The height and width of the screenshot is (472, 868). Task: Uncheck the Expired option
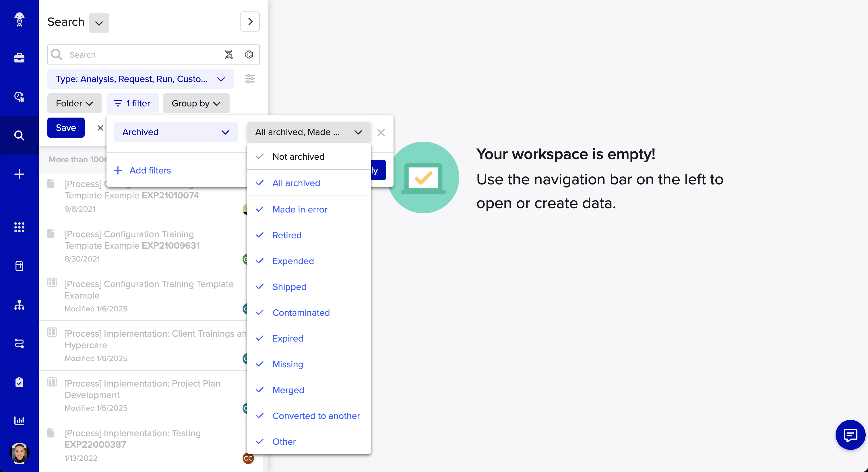click(x=309, y=338)
